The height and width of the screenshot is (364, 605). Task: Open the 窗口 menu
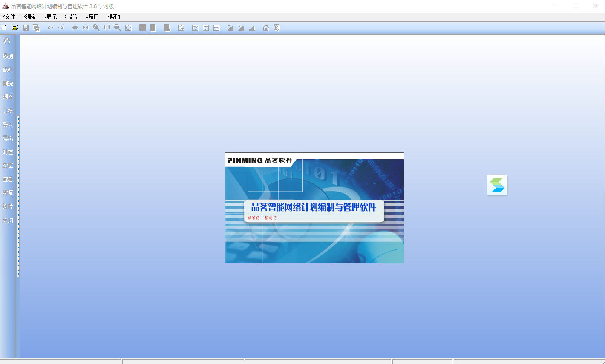click(92, 17)
